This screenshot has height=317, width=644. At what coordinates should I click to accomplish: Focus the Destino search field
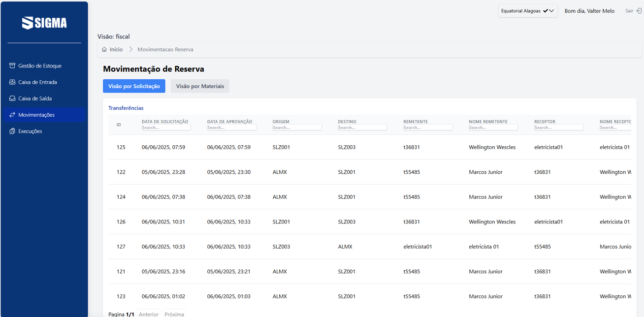(x=362, y=127)
